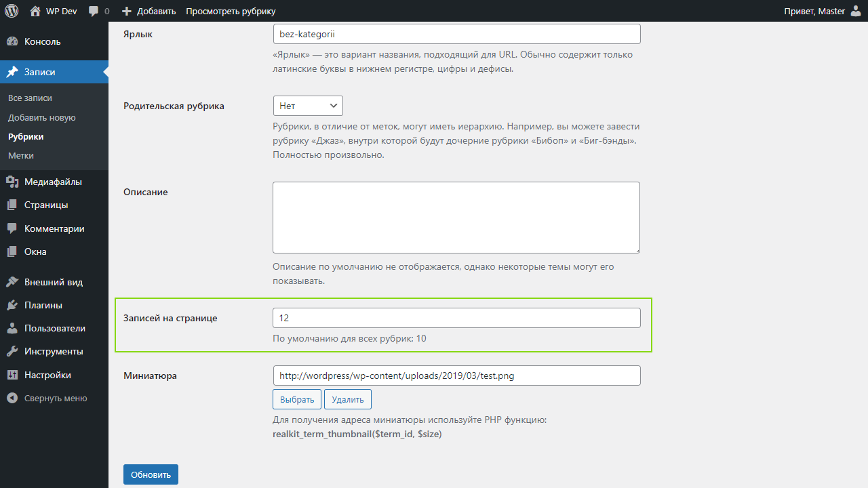Click the Ярлык label
The image size is (868, 488).
[138, 34]
